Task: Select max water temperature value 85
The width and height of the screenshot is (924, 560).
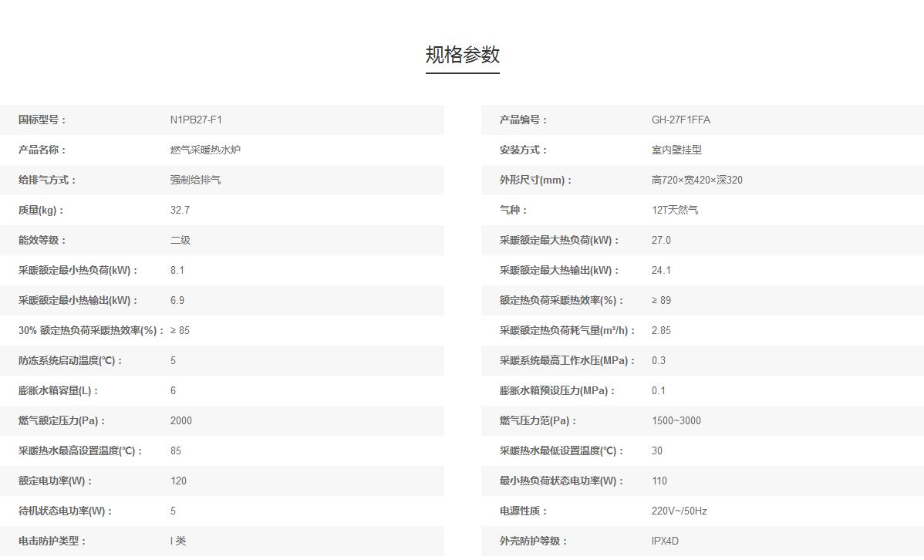Action: [x=176, y=450]
